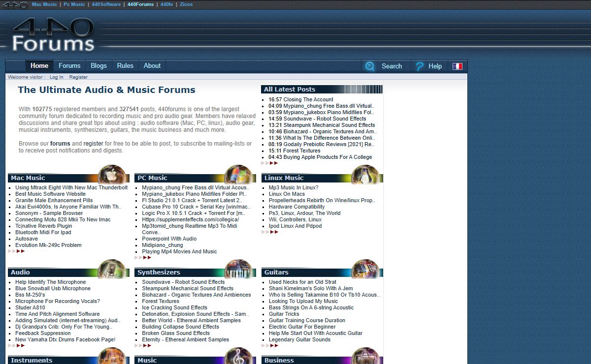Open the PC Music section header
The image size is (591, 364).
(x=152, y=178)
